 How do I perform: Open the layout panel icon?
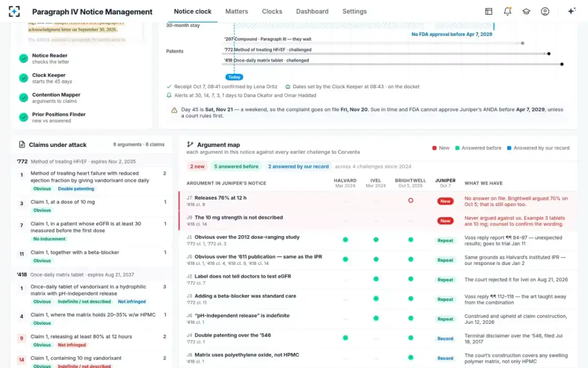coord(489,11)
